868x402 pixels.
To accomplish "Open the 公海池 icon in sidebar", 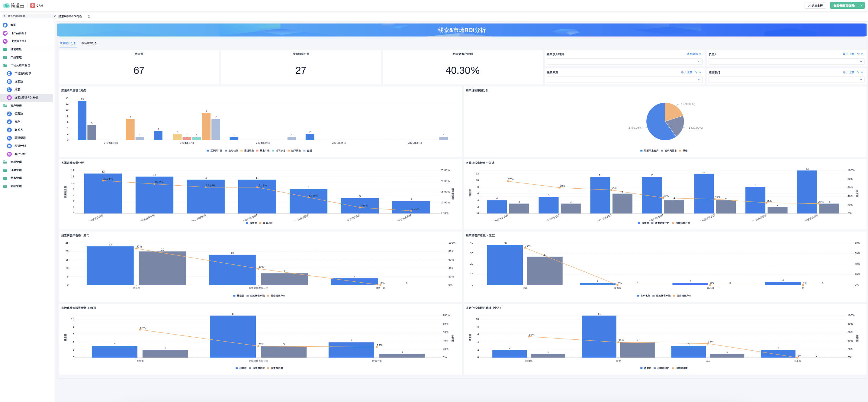I will click(x=9, y=114).
